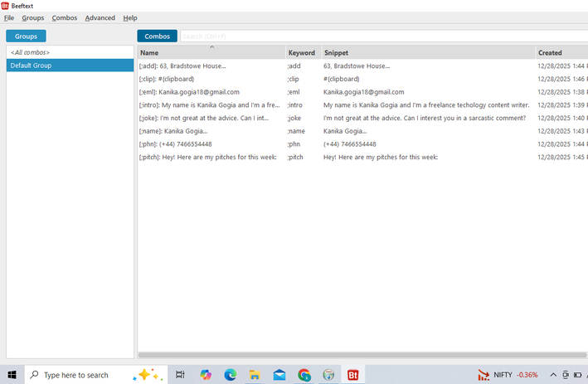Sort combos by the Keyword column header

(x=302, y=52)
